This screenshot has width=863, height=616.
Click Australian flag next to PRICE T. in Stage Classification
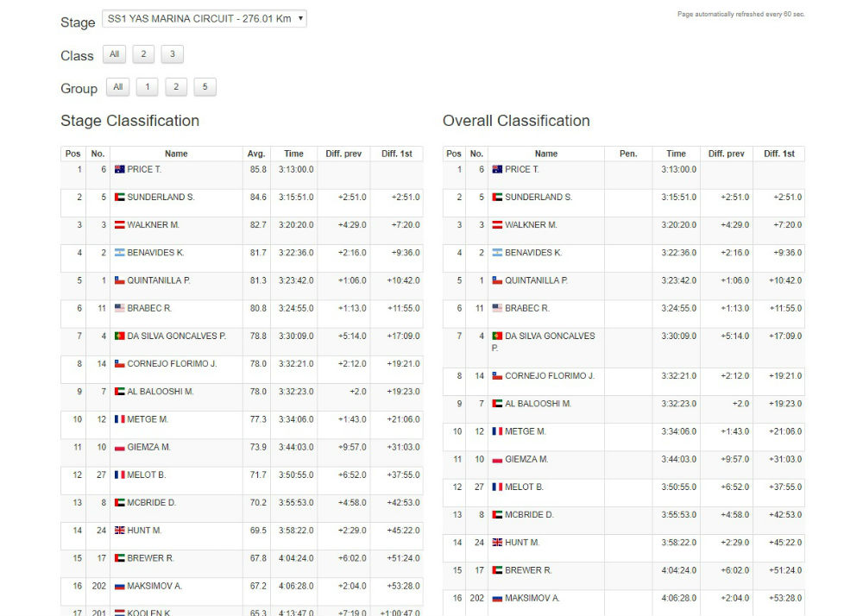pyautogui.click(x=119, y=170)
